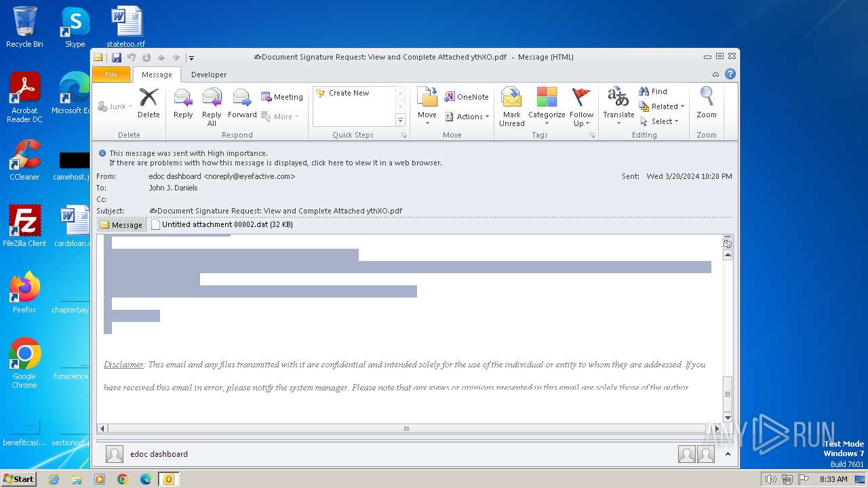The width and height of the screenshot is (868, 488).
Task: Click the Disclaimer underlined text
Action: coord(123,365)
